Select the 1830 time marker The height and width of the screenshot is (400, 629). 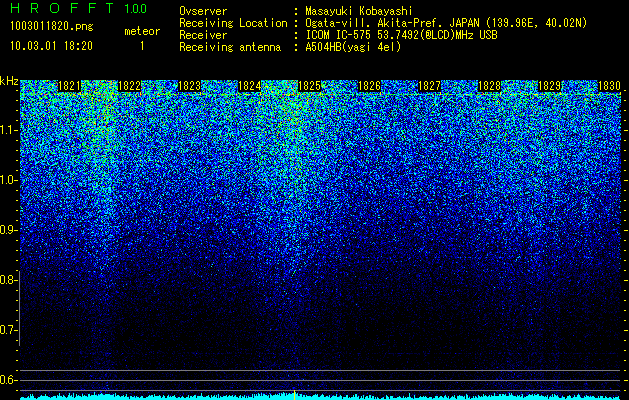click(x=609, y=86)
